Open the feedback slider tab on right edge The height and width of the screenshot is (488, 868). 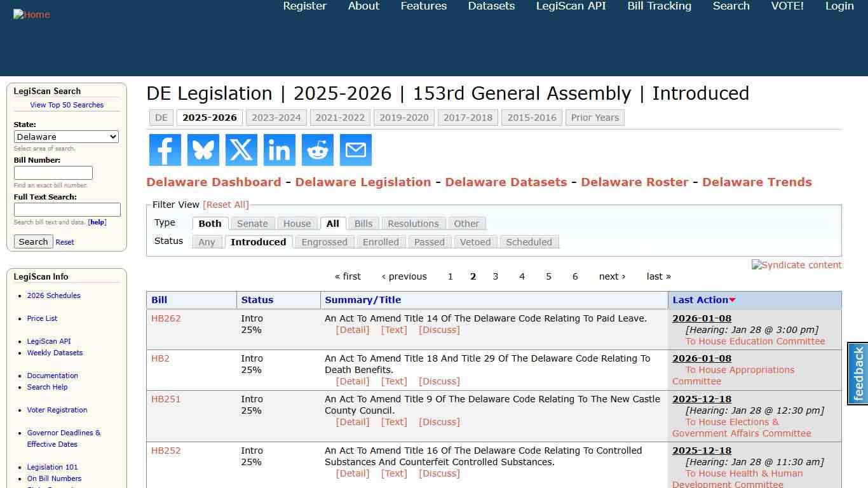pos(857,372)
